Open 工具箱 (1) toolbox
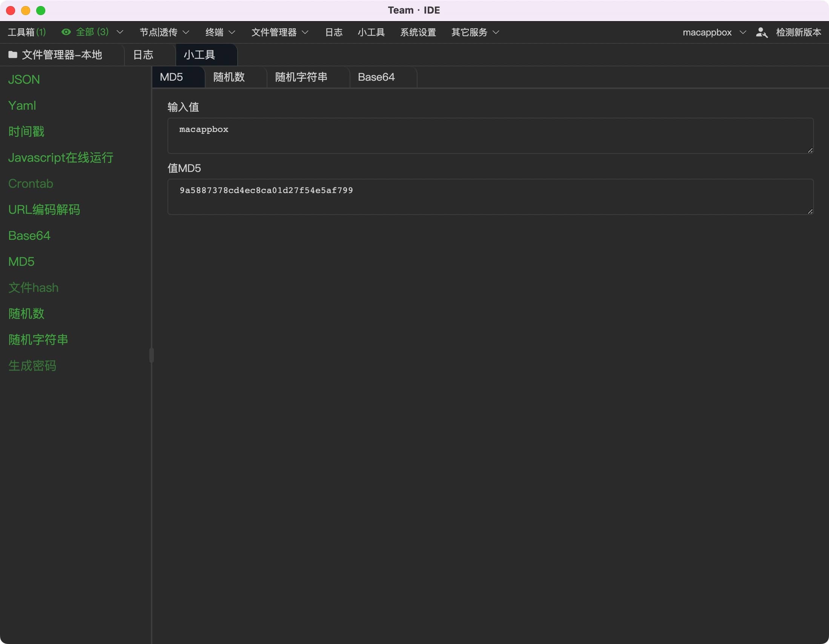The image size is (829, 644). (x=26, y=32)
